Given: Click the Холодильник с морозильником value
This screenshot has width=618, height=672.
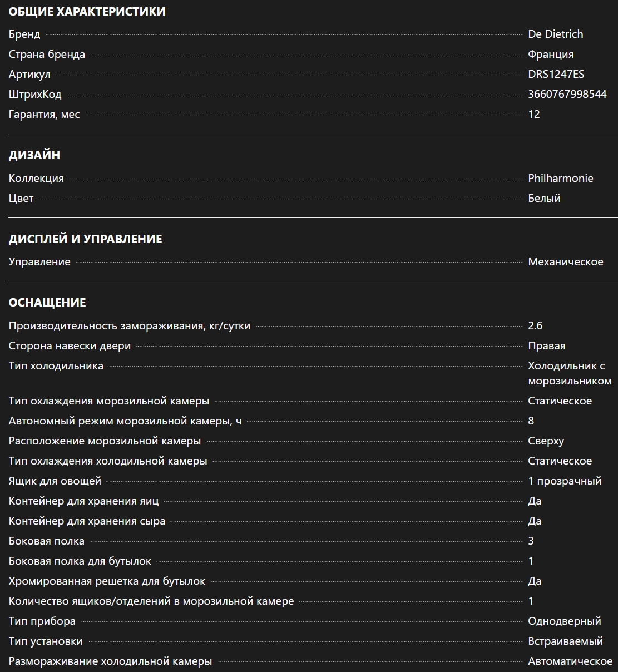Looking at the screenshot, I should click(x=569, y=373).
